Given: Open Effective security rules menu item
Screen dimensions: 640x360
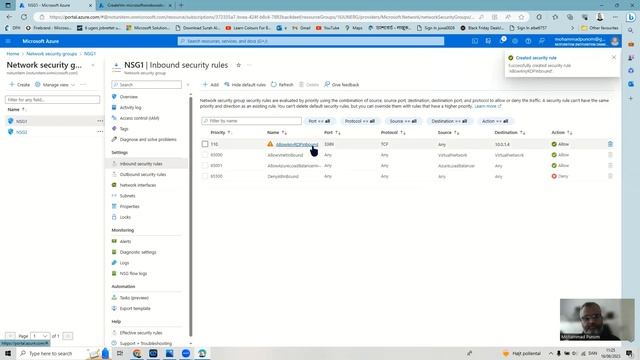Looking at the screenshot, I should pyautogui.click(x=141, y=333).
